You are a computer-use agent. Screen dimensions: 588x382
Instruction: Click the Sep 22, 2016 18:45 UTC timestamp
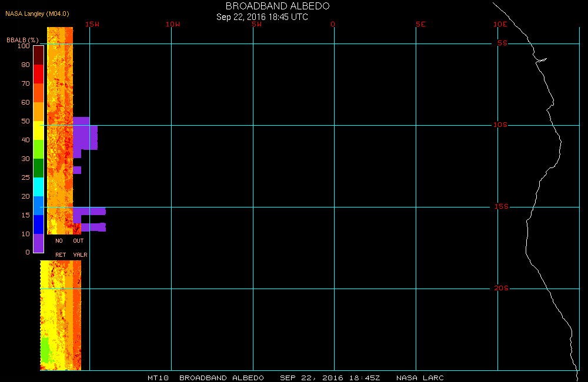262,17
